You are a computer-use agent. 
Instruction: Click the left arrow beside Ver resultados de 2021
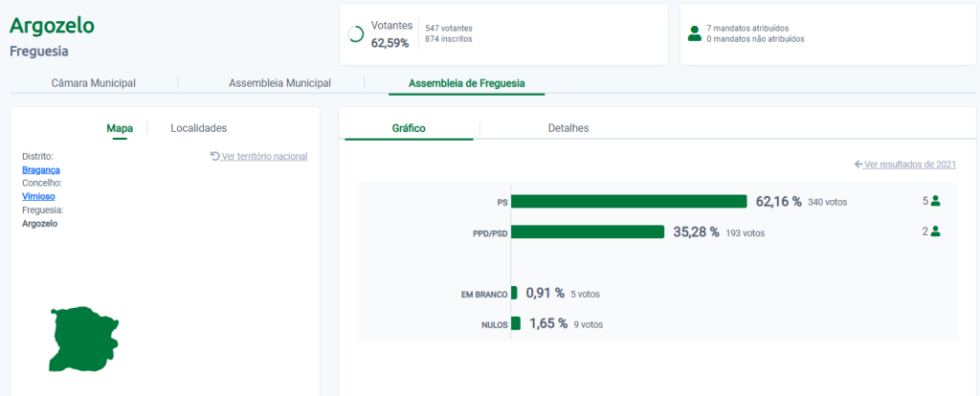coord(858,165)
